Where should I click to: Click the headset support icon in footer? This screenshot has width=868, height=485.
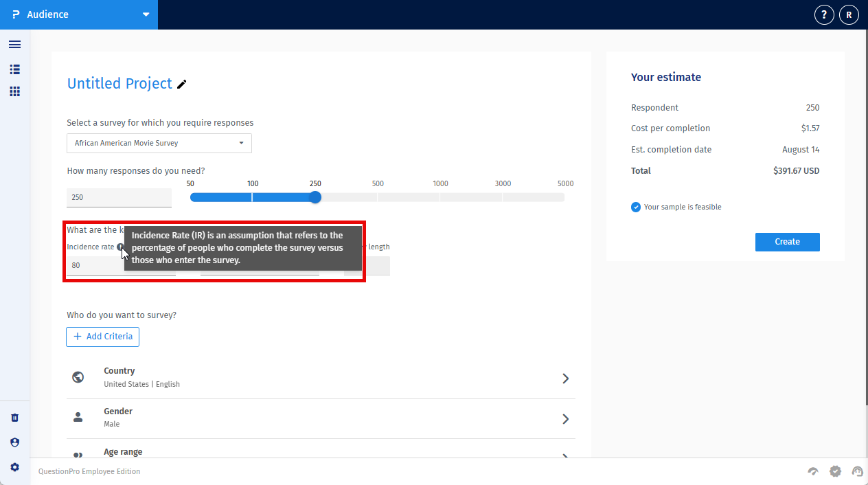pos(857,471)
